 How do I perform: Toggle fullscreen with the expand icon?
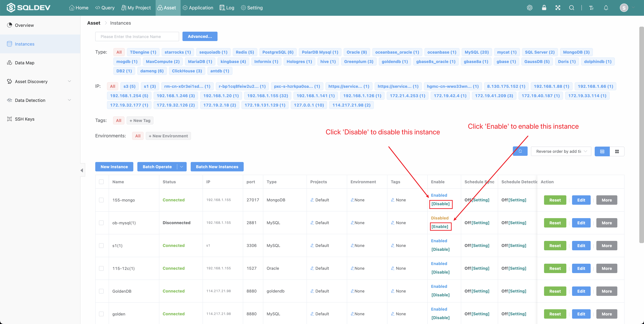[x=558, y=8]
